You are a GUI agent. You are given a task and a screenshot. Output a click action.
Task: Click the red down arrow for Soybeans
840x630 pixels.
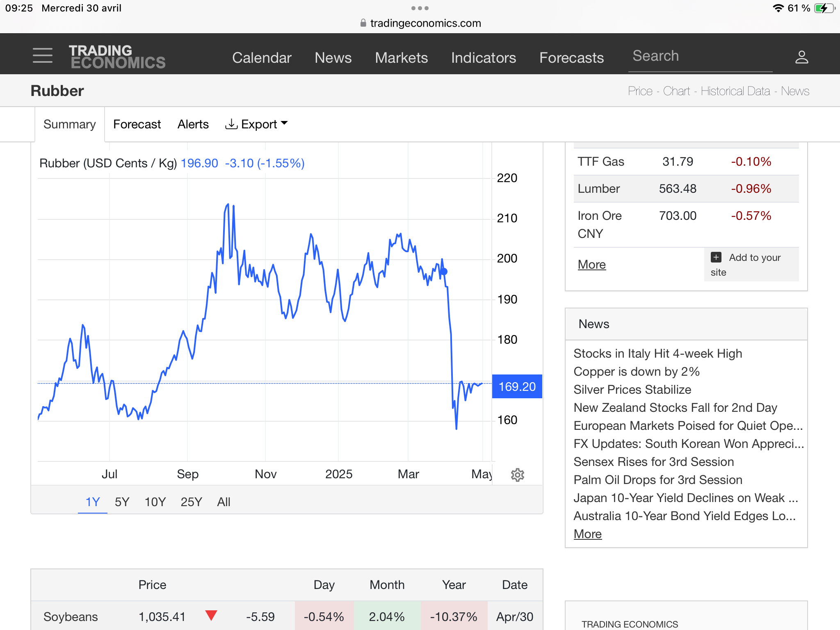(x=211, y=615)
